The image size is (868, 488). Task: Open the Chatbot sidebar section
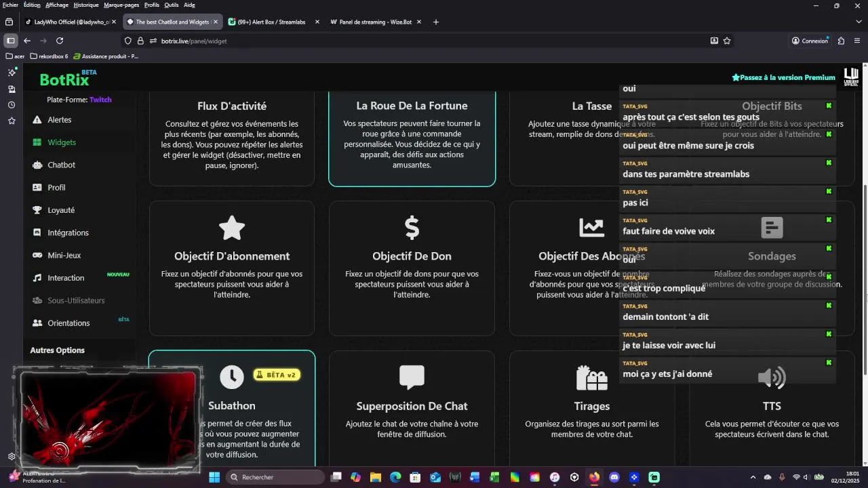(x=61, y=165)
